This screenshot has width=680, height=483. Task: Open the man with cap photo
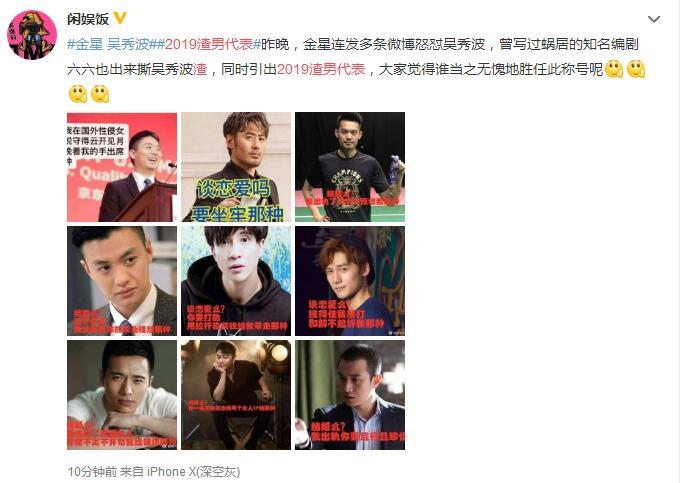[350, 281]
